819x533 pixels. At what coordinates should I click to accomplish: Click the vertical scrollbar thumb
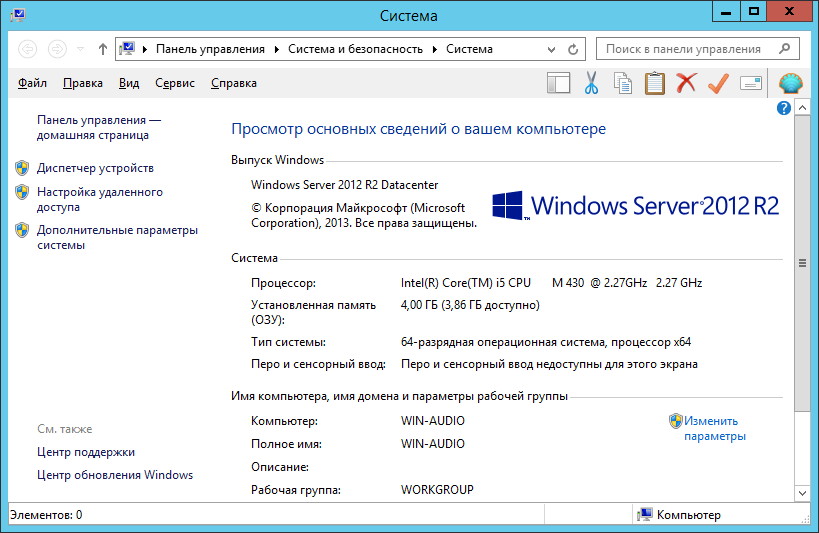[802, 263]
